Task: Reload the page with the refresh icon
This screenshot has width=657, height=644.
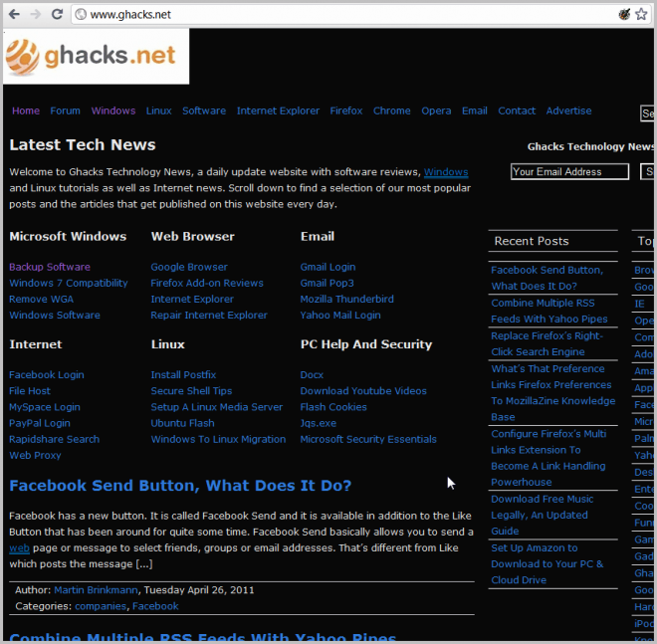Action: click(x=58, y=14)
